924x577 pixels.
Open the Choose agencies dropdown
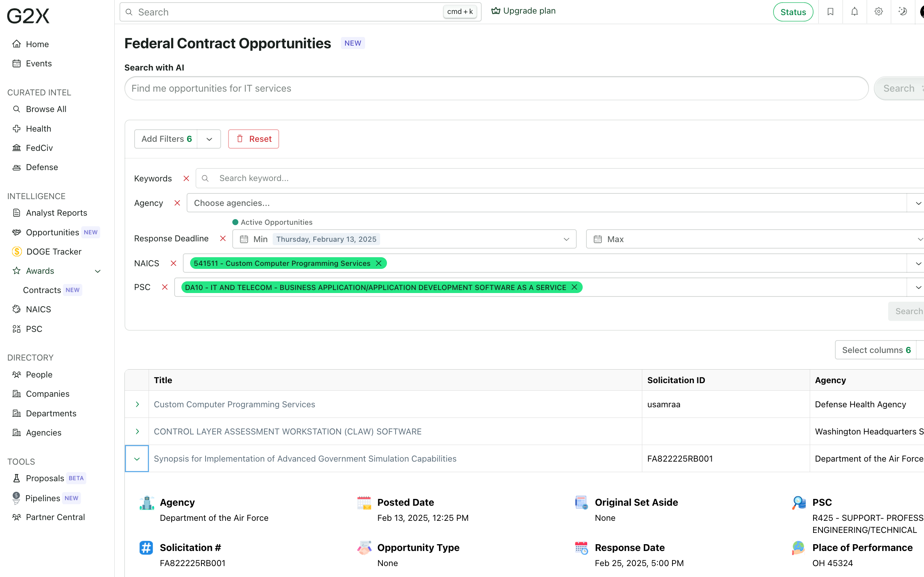[555, 203]
